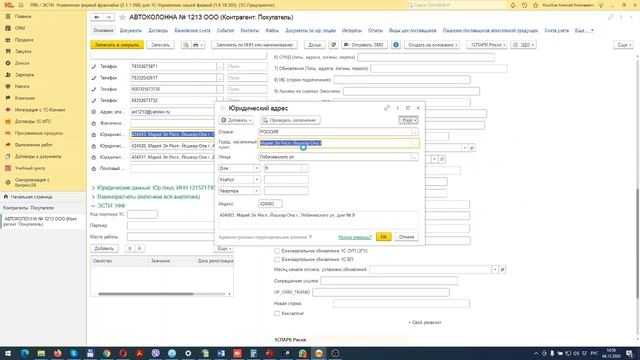Toggle Ежеквартальное обновление 1С ЗУП checkbox
The height and width of the screenshot is (360, 640).
point(277,251)
